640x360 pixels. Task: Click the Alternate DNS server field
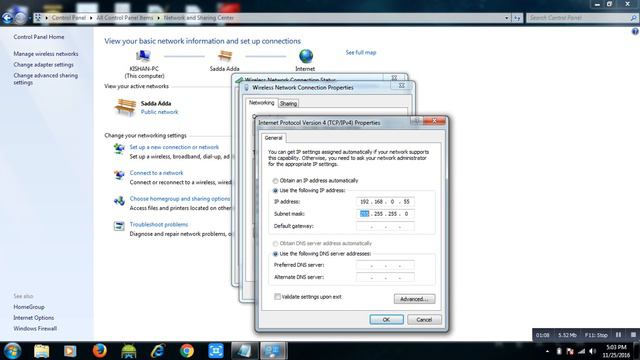point(385,277)
